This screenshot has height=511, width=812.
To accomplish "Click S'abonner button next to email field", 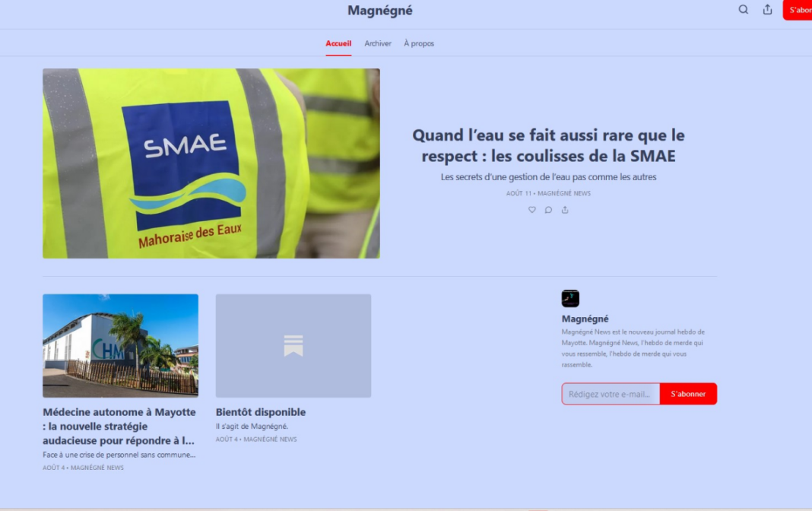I will point(688,394).
